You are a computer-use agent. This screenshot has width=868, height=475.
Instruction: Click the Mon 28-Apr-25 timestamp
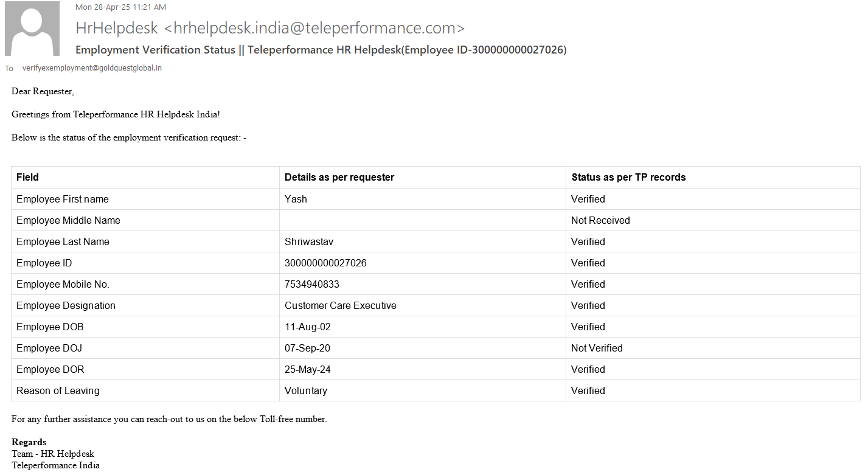120,7
